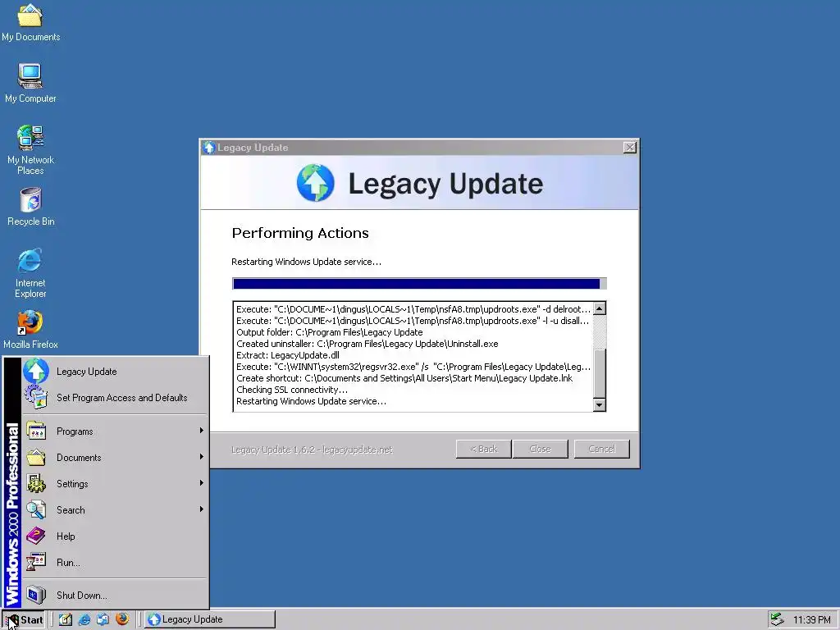The width and height of the screenshot is (840, 630).
Task: Expand the Documents submenu arrow
Action: [x=202, y=456]
